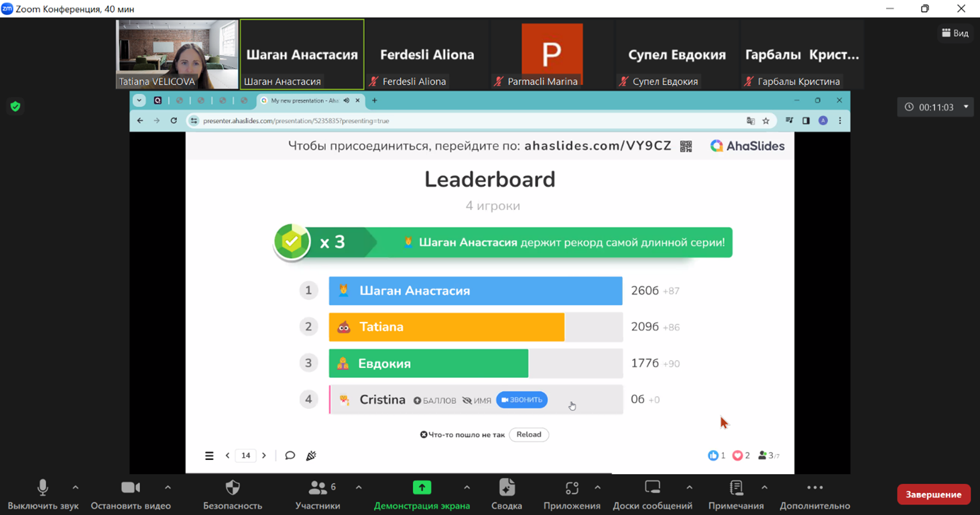The width and height of the screenshot is (980, 515).
Task: Open Доски сообщений whiteboards icon
Action: pyautogui.click(x=652, y=488)
